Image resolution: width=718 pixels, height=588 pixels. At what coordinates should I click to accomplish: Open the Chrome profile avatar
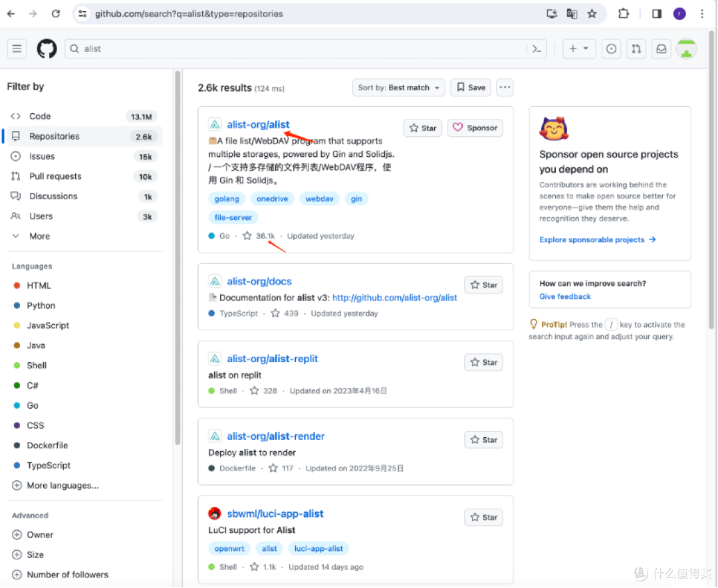[x=679, y=14]
